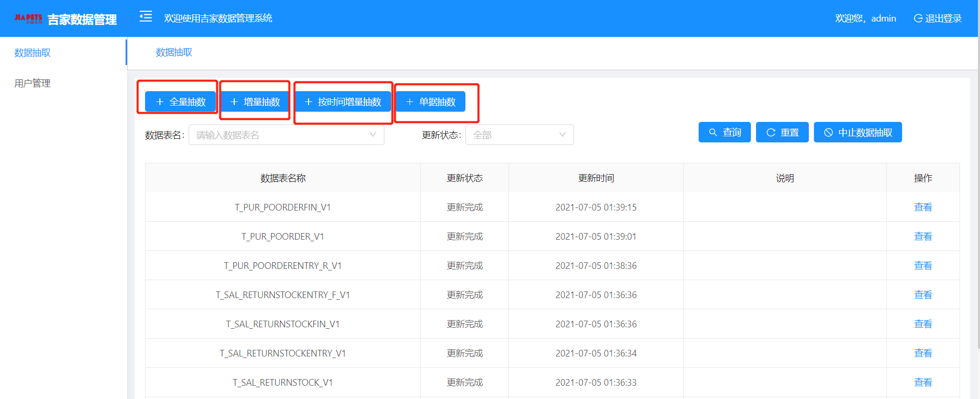Viewport: 980px width, 399px height.
Task: Select the 数据抽取 tab
Action: [174, 52]
